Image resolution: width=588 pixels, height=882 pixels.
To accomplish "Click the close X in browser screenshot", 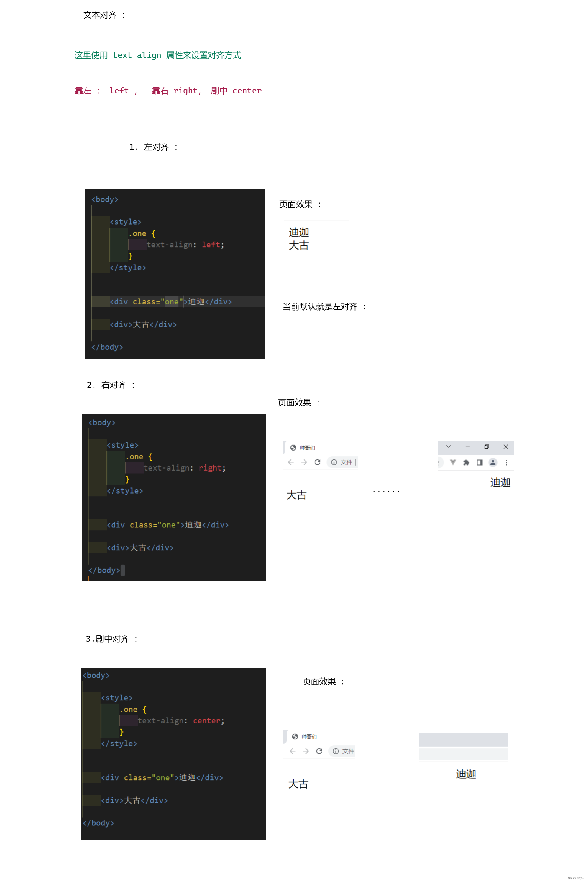I will 505,447.
